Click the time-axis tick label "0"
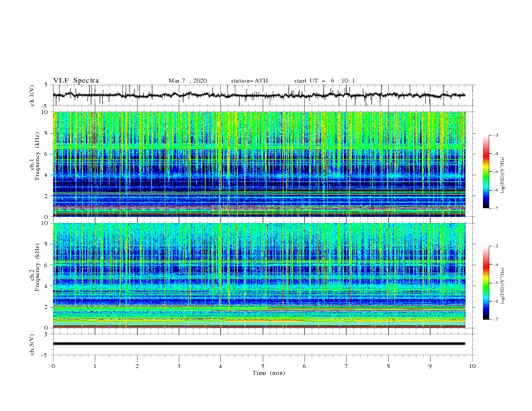Screen dimensions: 532x411 point(53,366)
